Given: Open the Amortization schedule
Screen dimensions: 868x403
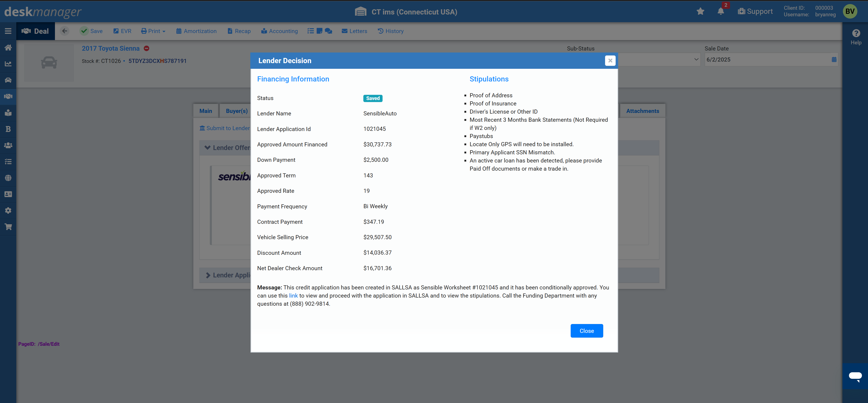Looking at the screenshot, I should point(196,31).
